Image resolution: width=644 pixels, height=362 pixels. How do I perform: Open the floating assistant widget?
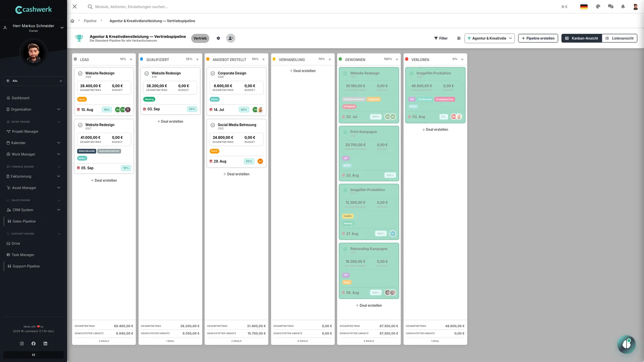(x=626, y=344)
